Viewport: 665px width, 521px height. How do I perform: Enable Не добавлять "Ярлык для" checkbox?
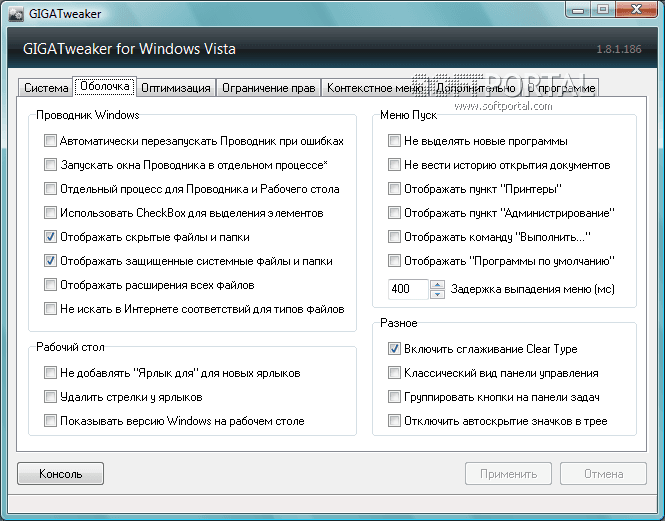(x=50, y=373)
